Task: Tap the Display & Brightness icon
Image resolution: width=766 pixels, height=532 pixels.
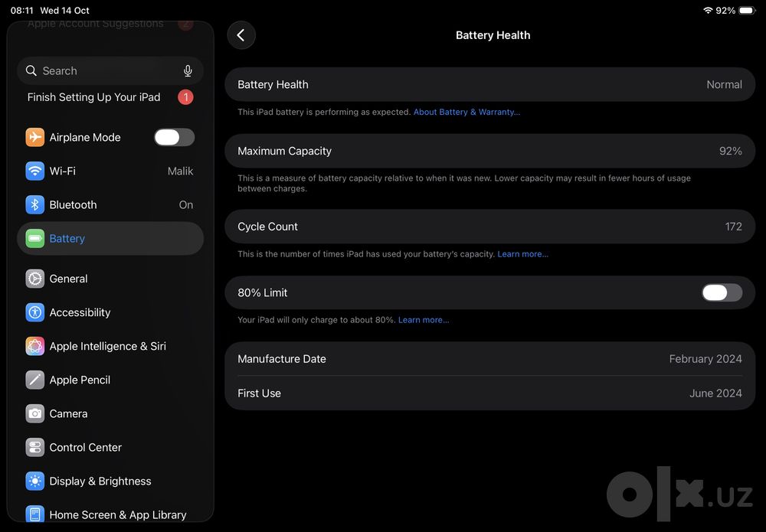Action: (34, 481)
